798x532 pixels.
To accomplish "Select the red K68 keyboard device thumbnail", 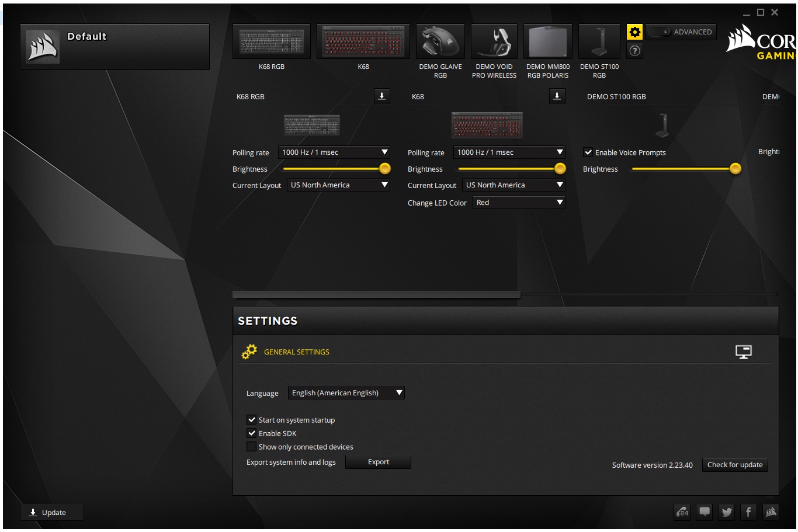I will tap(363, 41).
